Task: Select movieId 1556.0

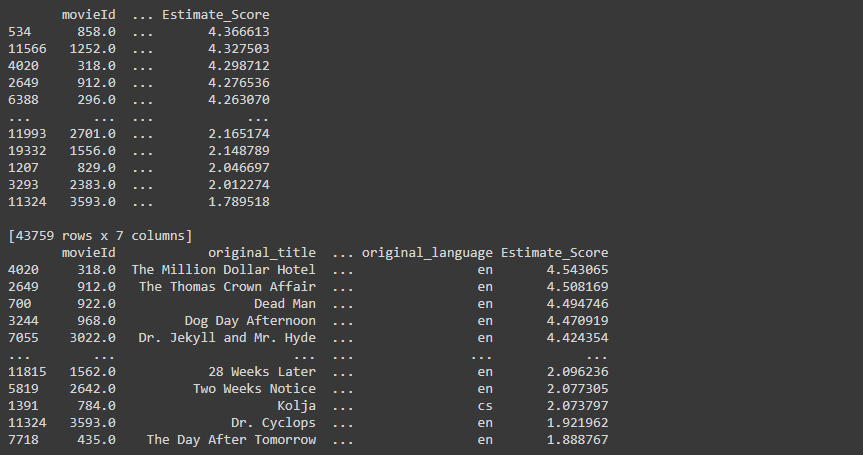Action: click(92, 151)
